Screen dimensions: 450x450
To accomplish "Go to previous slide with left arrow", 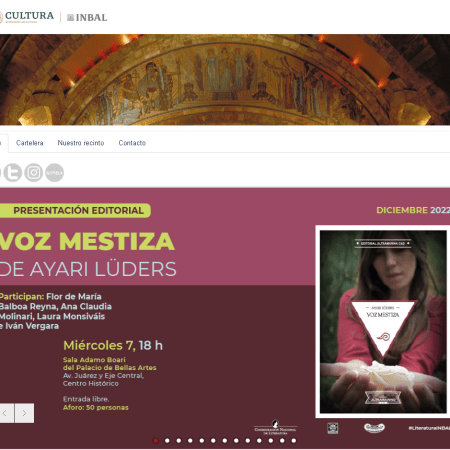I will point(6,413).
